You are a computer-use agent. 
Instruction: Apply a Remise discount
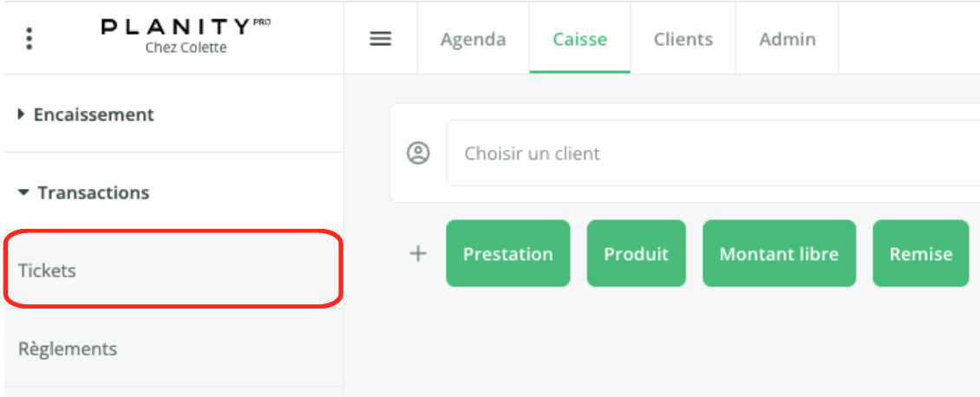[921, 253]
